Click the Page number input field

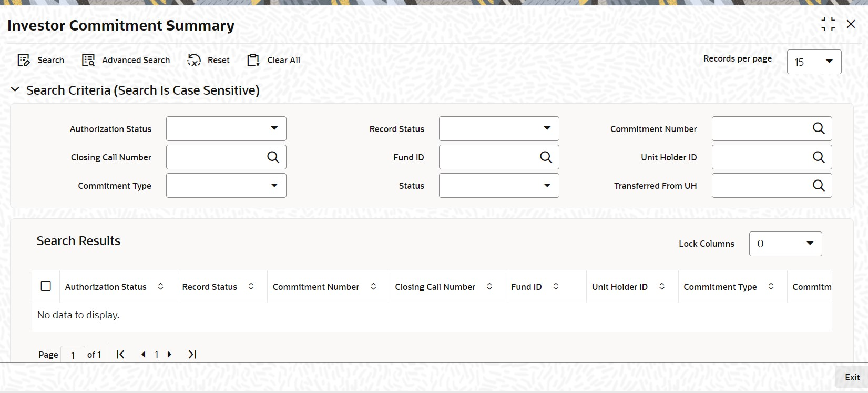click(73, 355)
